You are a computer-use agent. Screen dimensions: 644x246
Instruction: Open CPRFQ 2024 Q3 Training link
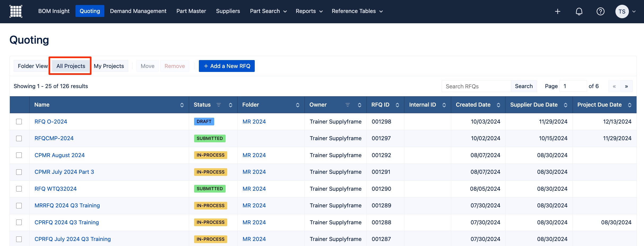(x=67, y=222)
